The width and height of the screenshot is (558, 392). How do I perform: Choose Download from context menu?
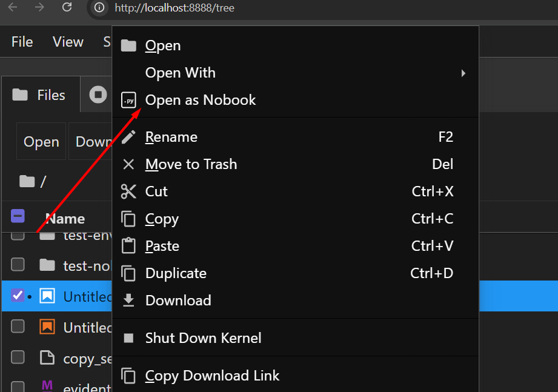point(296,301)
